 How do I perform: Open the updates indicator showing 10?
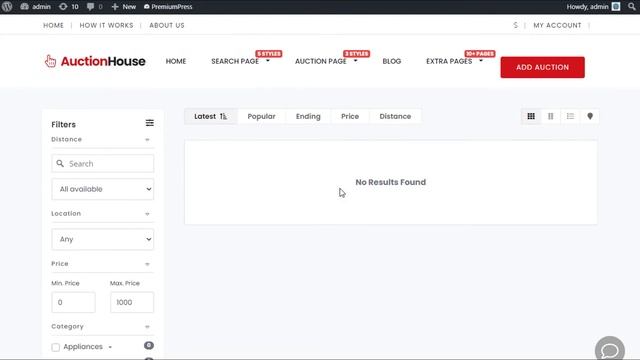(69, 7)
